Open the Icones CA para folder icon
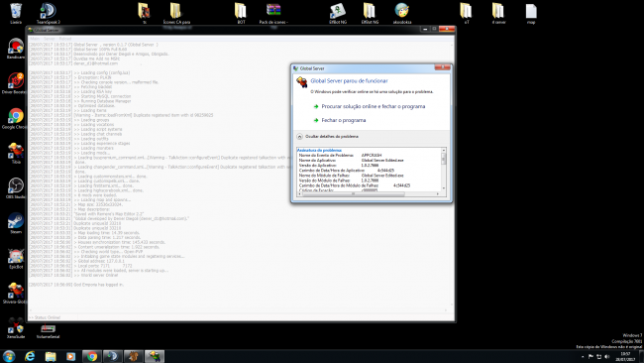This screenshot has height=363, width=644. 176,13
